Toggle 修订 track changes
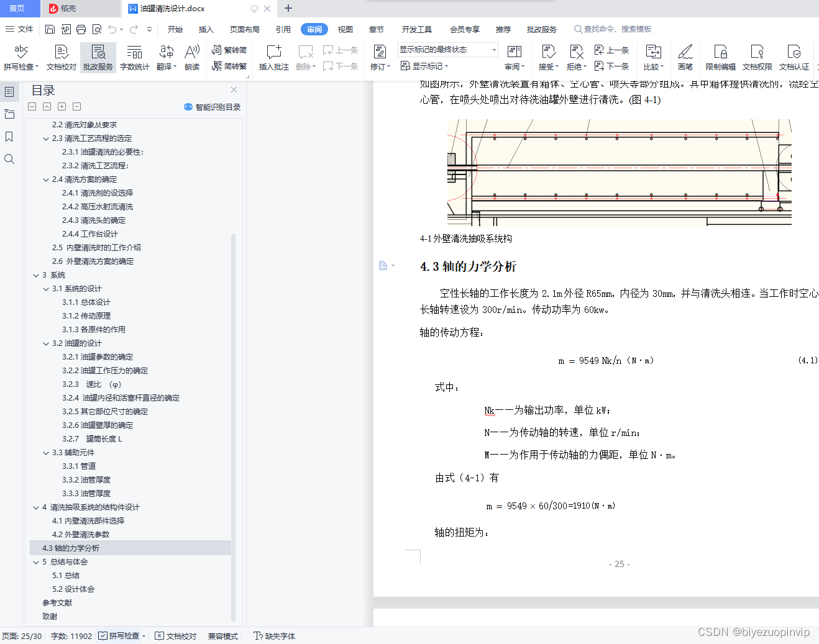This screenshot has width=819, height=644. tap(380, 58)
